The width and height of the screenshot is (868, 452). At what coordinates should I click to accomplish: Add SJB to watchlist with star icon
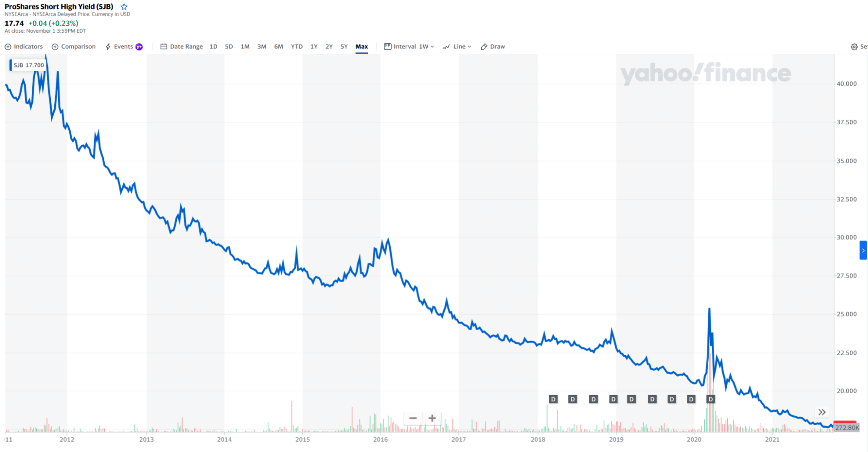click(x=124, y=7)
